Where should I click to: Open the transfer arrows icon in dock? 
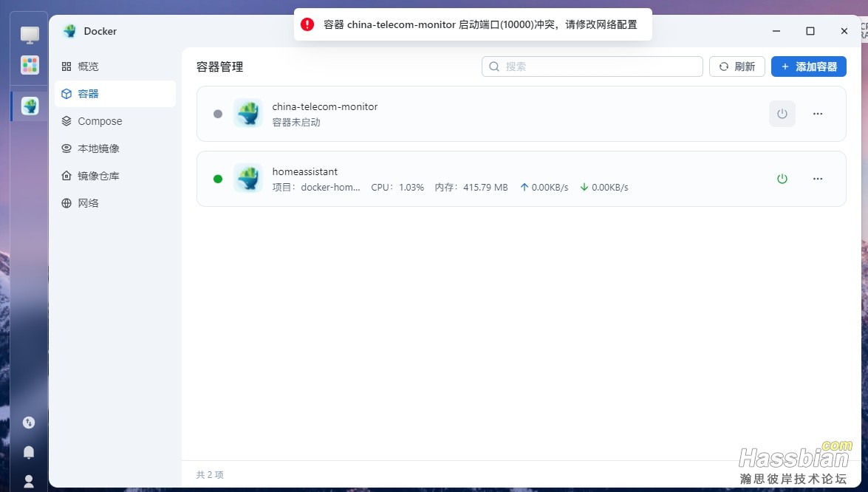29,423
